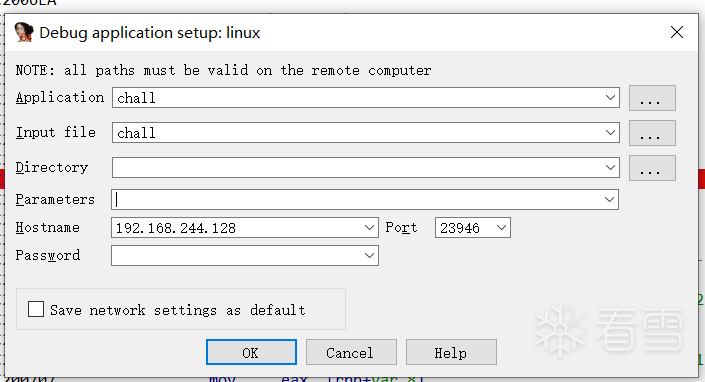Screen dimensions: 705x382
Task: Expand the Password dropdown arrow
Action: tap(369, 256)
